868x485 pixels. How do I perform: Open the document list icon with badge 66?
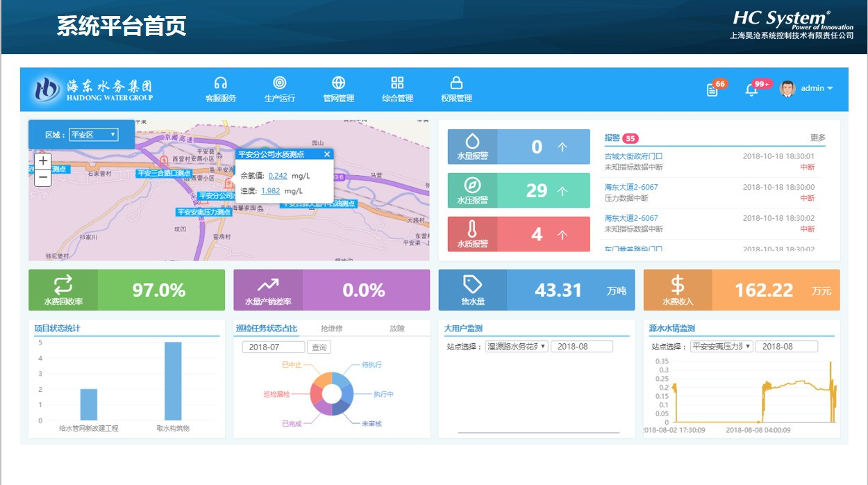pyautogui.click(x=712, y=90)
